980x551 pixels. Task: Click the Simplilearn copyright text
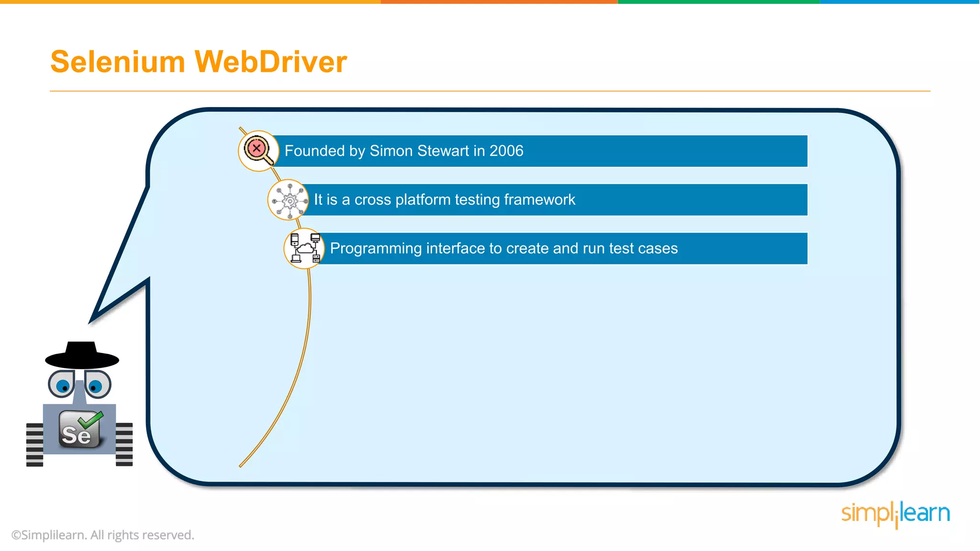click(103, 535)
